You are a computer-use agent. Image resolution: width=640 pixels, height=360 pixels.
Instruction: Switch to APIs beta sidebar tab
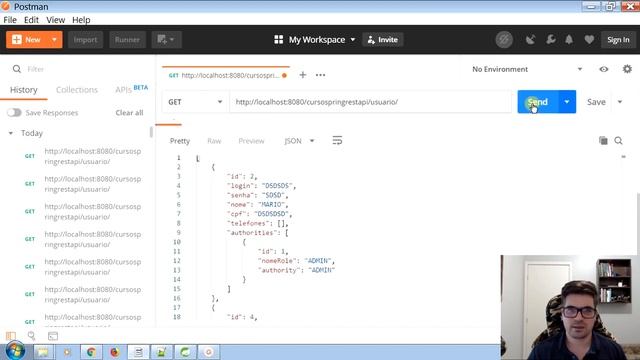pos(131,89)
